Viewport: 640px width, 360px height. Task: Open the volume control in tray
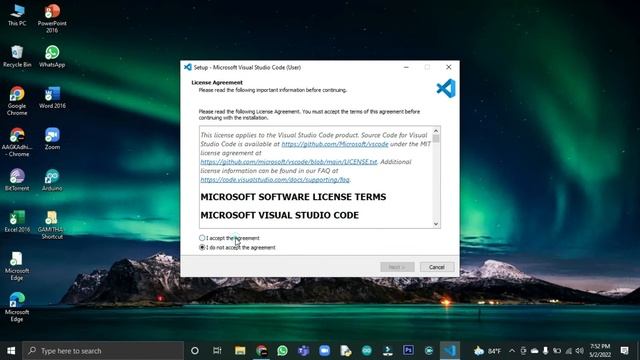point(580,351)
